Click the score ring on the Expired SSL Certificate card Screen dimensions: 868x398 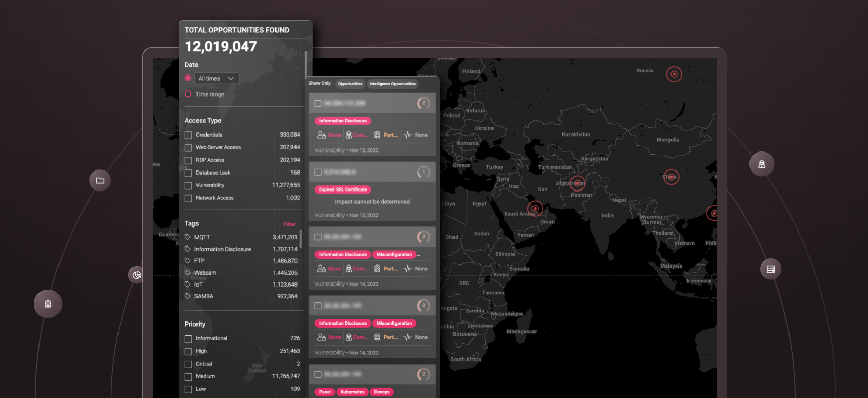(x=423, y=172)
